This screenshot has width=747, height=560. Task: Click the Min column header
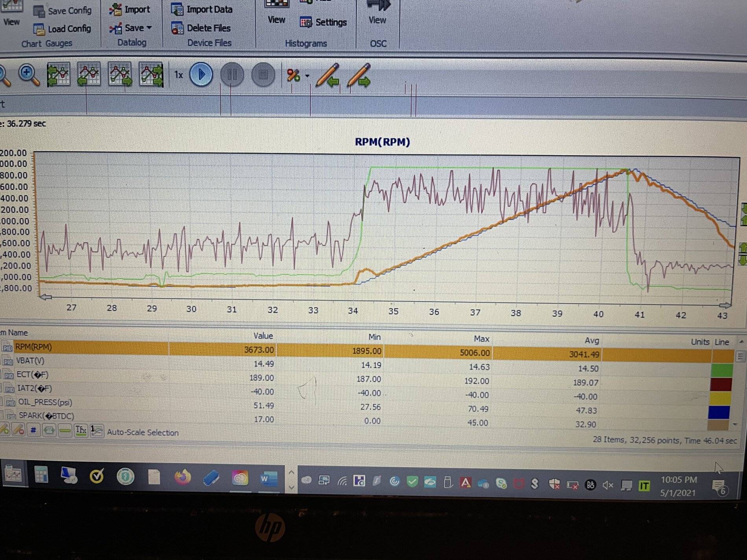tap(374, 337)
